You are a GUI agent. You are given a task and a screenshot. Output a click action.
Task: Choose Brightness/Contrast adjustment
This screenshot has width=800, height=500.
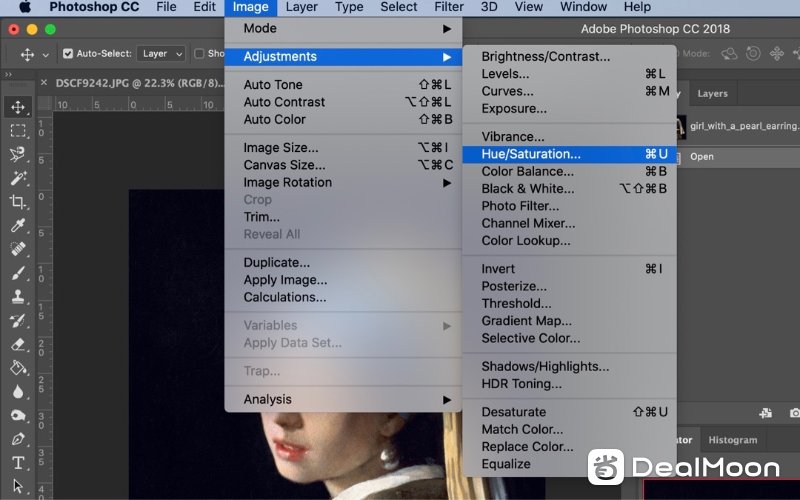[x=569, y=57]
